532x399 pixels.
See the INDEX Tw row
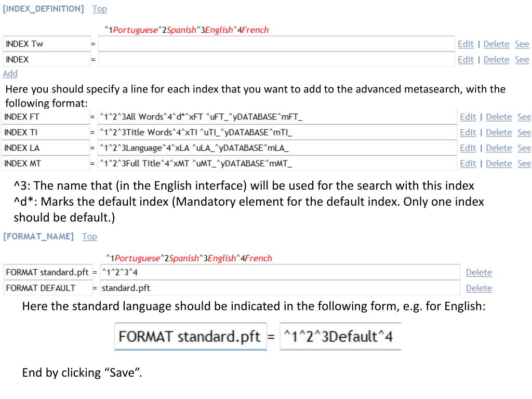[x=522, y=44]
